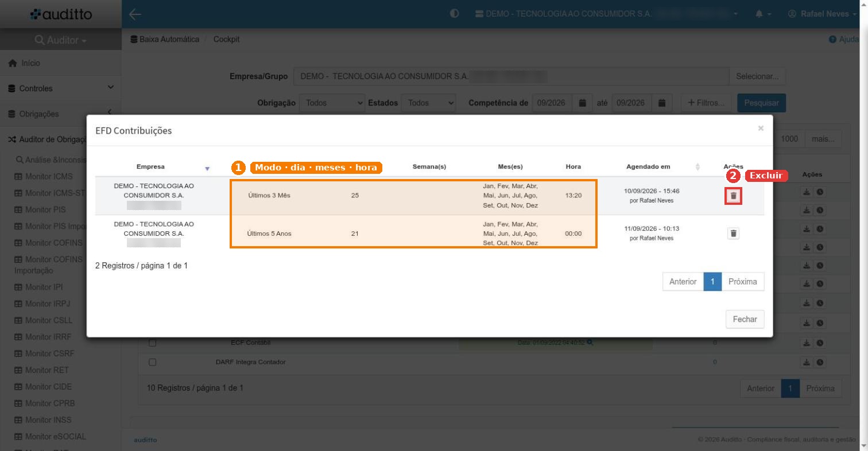This screenshot has width=868, height=451.
Task: Check the ECF Contábil row checkbox
Action: [152, 343]
